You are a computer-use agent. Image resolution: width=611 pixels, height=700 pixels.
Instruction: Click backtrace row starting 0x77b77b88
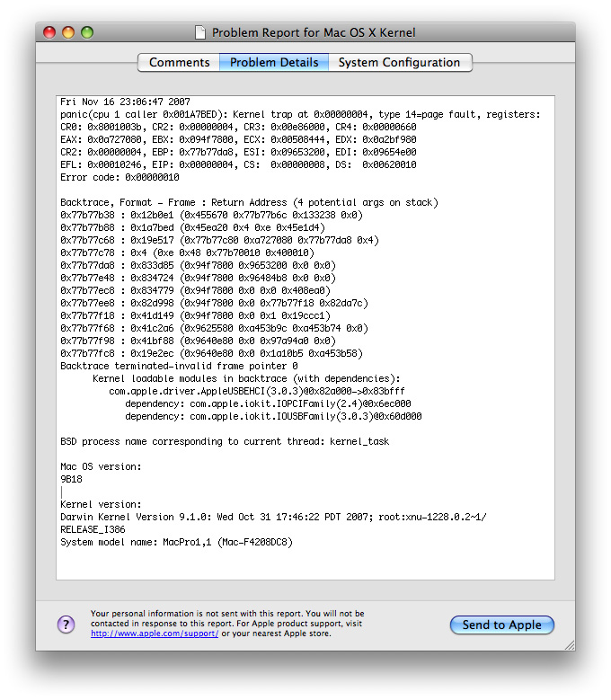[193, 227]
